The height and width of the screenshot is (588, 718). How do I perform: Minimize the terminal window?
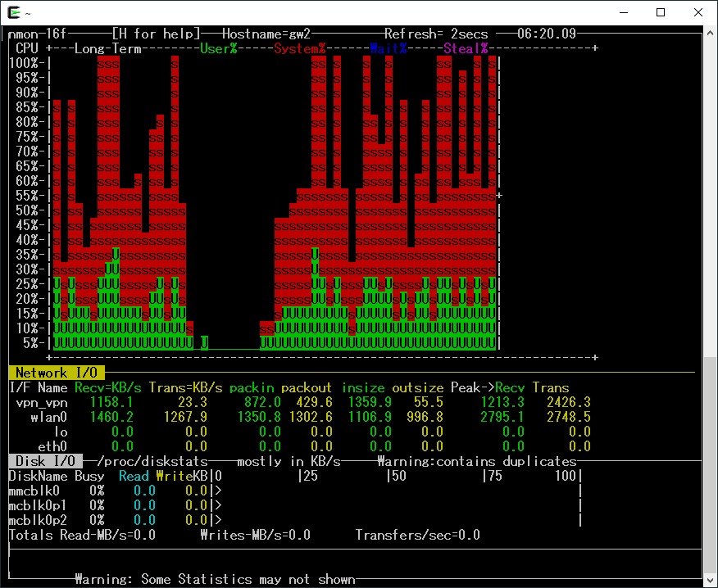[623, 12]
